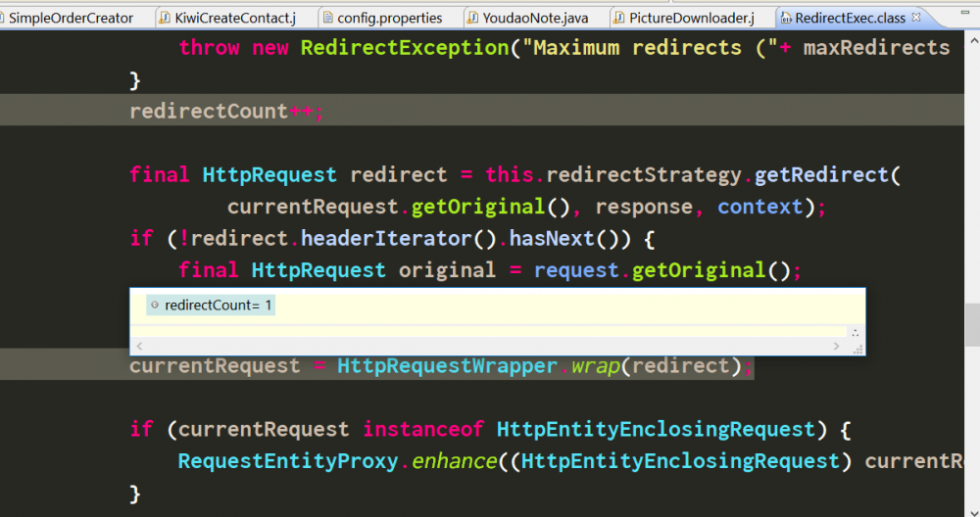
Task: Click 'hasNext()' in the if condition
Action: pyautogui.click(x=563, y=239)
